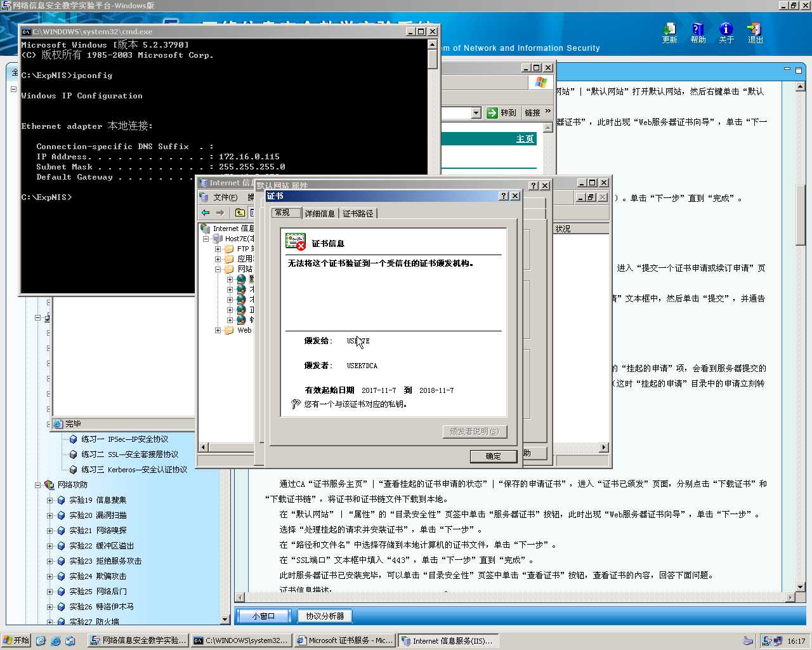
Task: Expand the FTP node in IIS tree
Action: [x=218, y=249]
